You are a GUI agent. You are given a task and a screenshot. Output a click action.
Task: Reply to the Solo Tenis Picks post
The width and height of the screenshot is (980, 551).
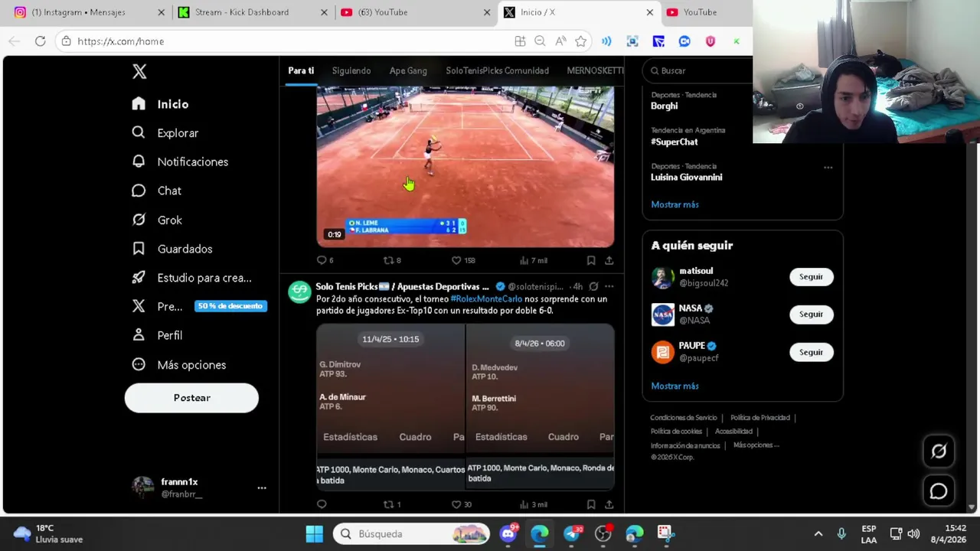click(x=322, y=504)
